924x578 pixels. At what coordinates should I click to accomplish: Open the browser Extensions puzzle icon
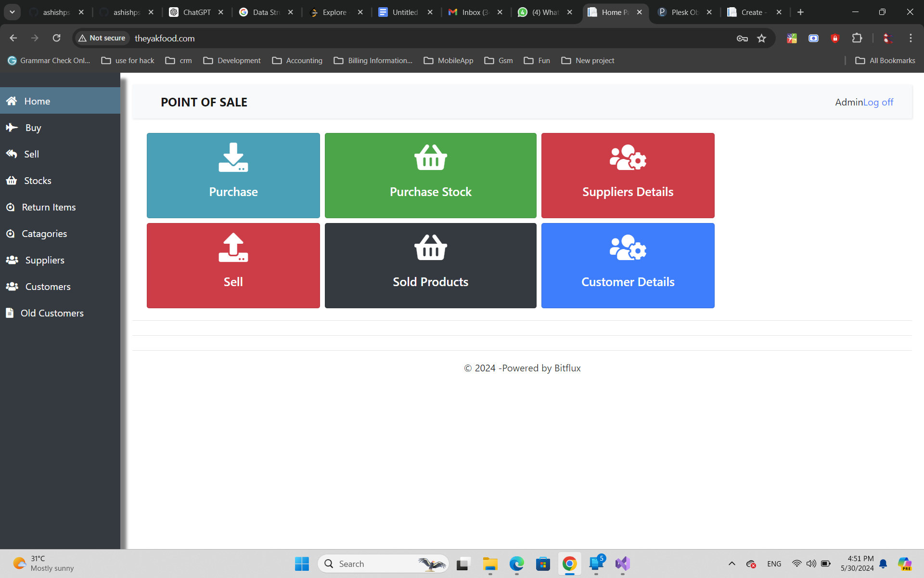point(857,38)
